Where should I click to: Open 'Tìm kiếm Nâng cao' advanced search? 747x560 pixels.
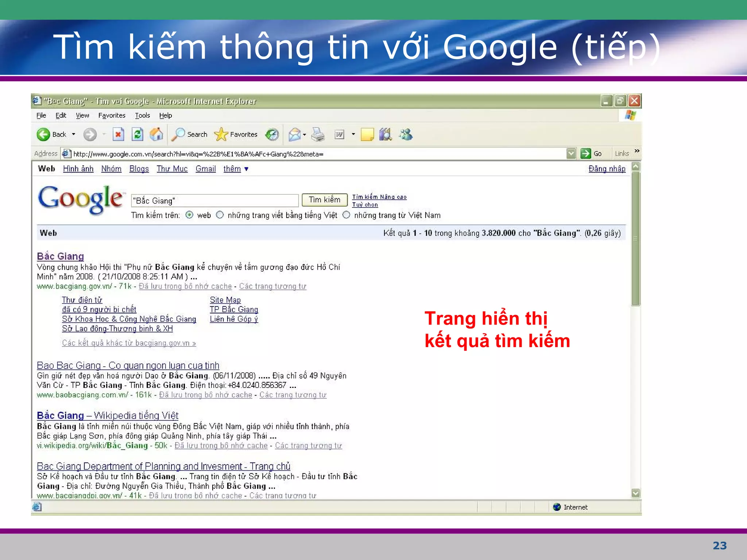(x=379, y=197)
